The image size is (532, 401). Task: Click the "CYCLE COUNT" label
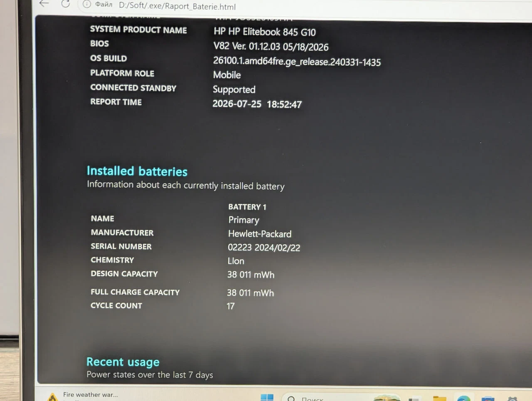pyautogui.click(x=116, y=306)
